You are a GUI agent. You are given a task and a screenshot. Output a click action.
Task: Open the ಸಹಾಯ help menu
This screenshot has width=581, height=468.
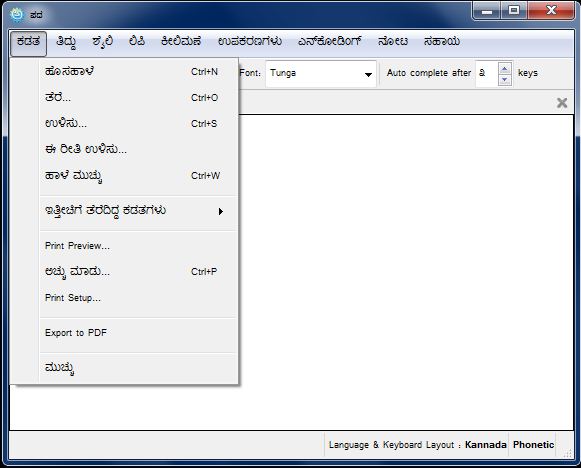(442, 41)
